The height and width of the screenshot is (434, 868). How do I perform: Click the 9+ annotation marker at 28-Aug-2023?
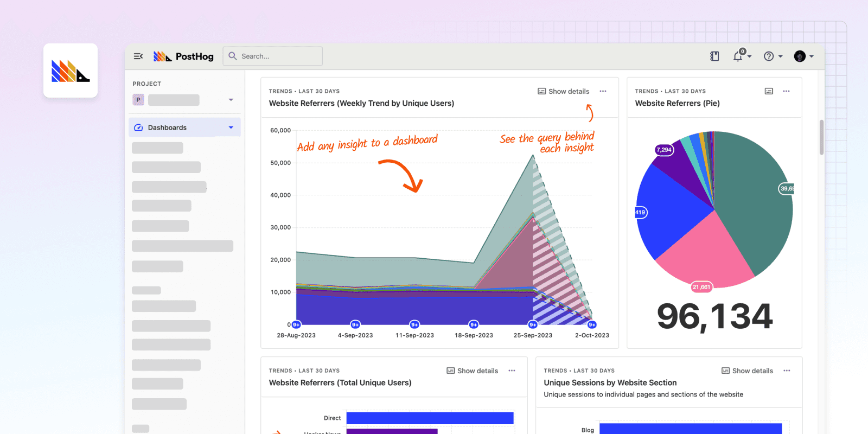pyautogui.click(x=296, y=324)
